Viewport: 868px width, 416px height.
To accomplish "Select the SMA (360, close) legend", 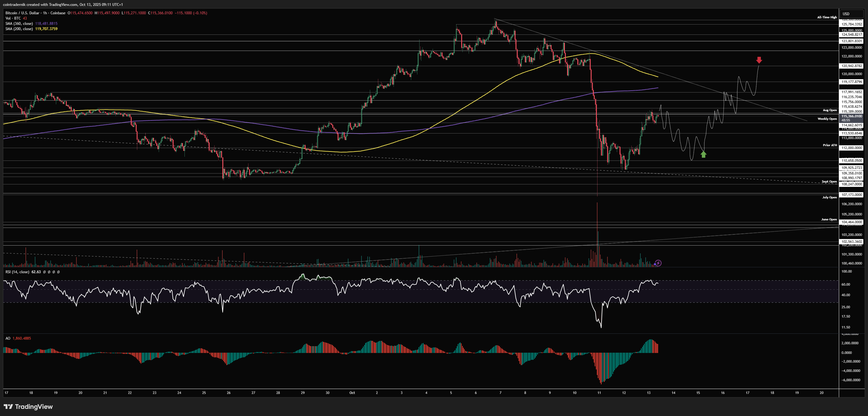I will pyautogui.click(x=19, y=24).
